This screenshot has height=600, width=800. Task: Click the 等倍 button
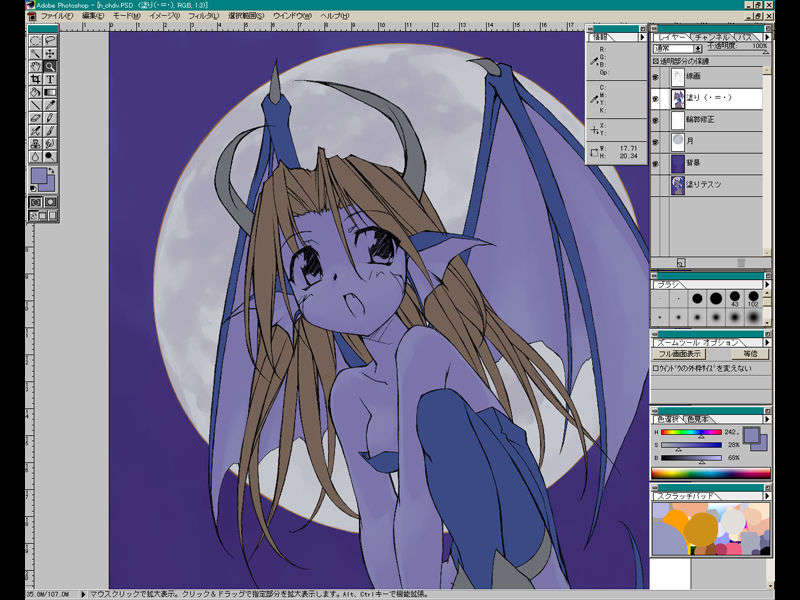750,354
